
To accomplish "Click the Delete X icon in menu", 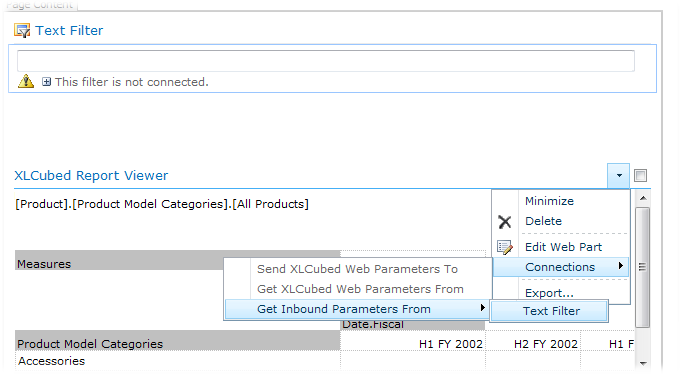I will click(x=505, y=222).
